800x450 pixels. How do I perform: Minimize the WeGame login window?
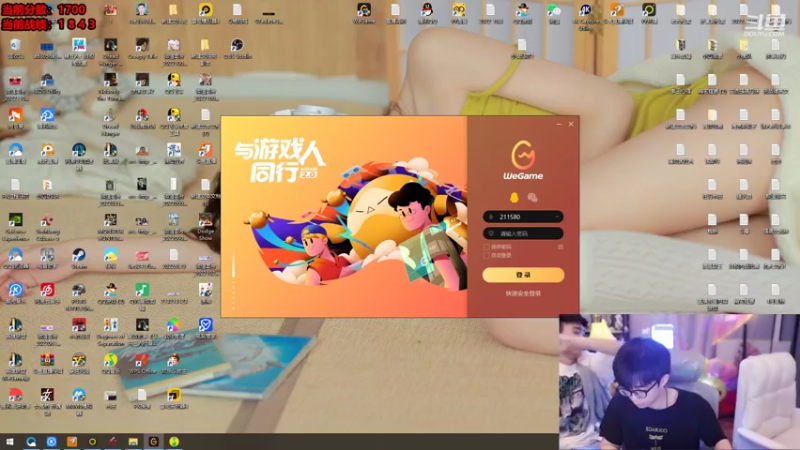pos(559,124)
